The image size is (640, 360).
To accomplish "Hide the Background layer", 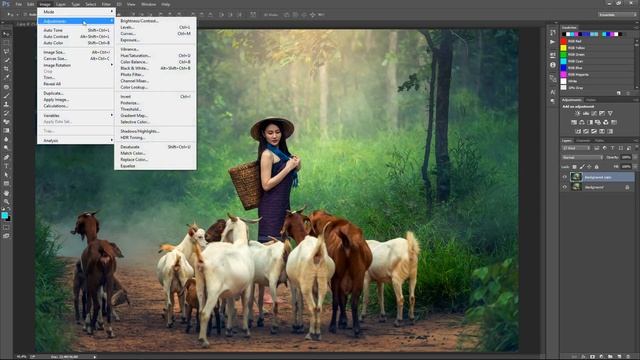I will pyautogui.click(x=565, y=187).
